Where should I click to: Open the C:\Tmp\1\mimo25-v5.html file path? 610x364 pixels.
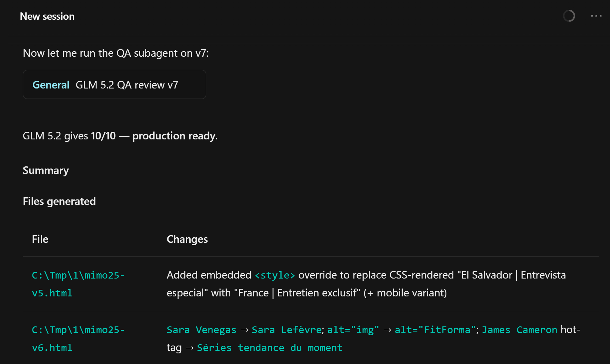[x=78, y=284]
